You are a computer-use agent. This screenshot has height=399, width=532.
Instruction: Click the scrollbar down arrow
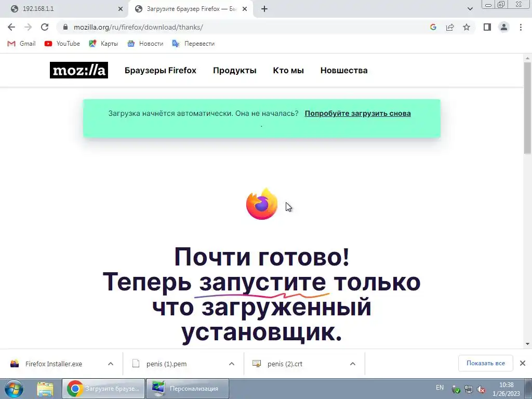pos(528,344)
